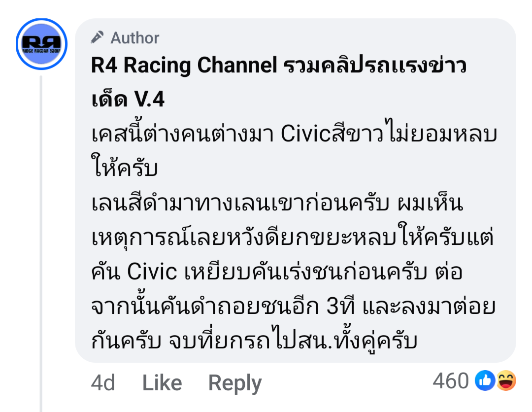Click the line starting "คัน Civic เหยียบคันเร่ง"
The height and width of the screenshot is (412, 532).
point(277,273)
